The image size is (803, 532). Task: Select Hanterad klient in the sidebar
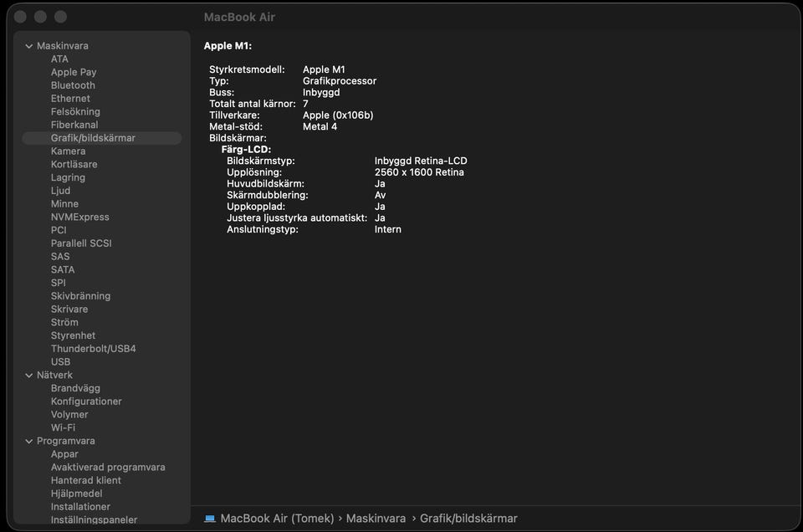pyautogui.click(x=86, y=480)
